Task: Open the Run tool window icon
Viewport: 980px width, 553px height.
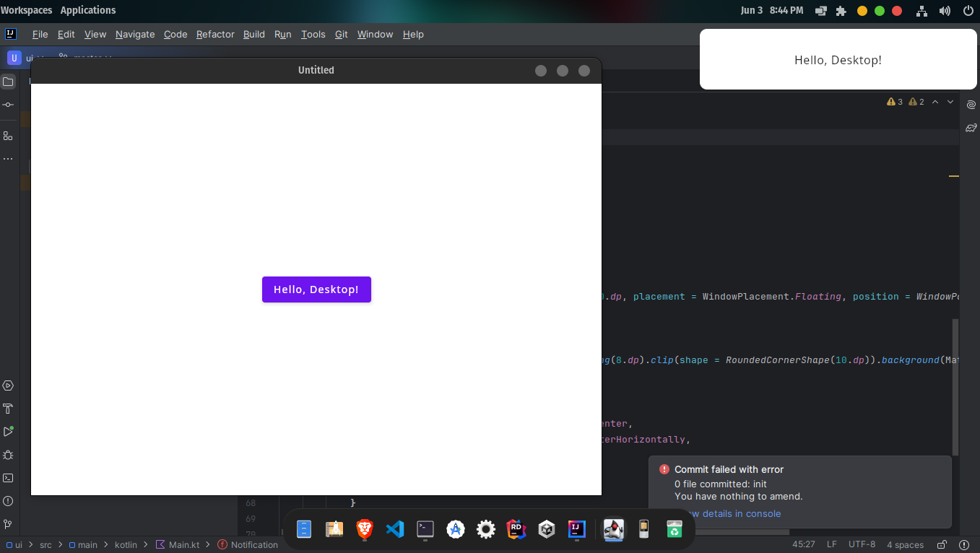Action: 8,432
